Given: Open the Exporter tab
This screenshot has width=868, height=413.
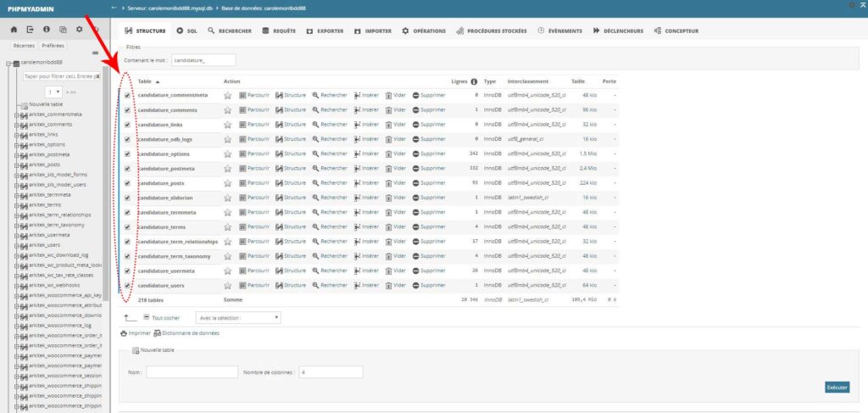Looking at the screenshot, I should point(325,31).
